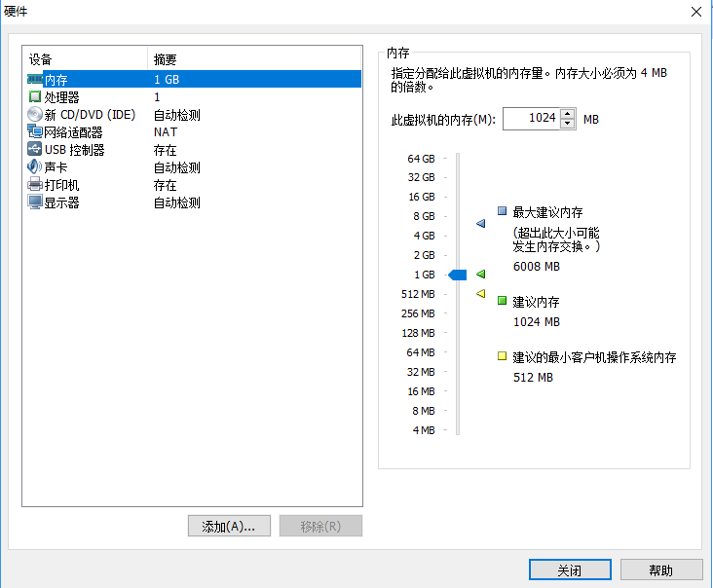
Task: Click the CD/DVD disc icon
Action: (35, 114)
